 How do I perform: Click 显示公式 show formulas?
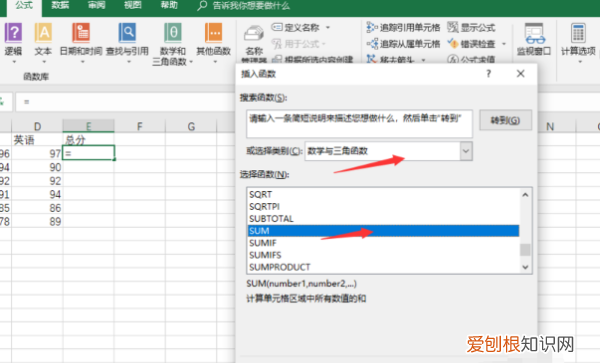click(471, 28)
